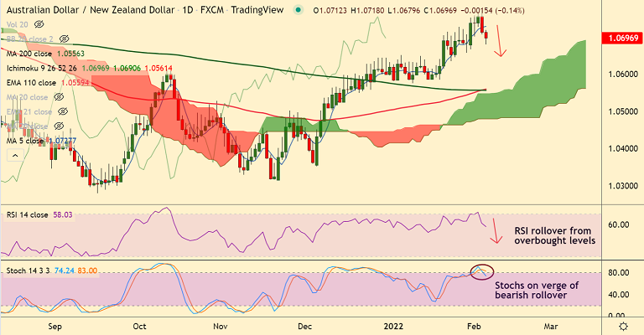Screen dimensions: 644x335
Task: Select the RSI 14 close legend
Action: click(27, 215)
